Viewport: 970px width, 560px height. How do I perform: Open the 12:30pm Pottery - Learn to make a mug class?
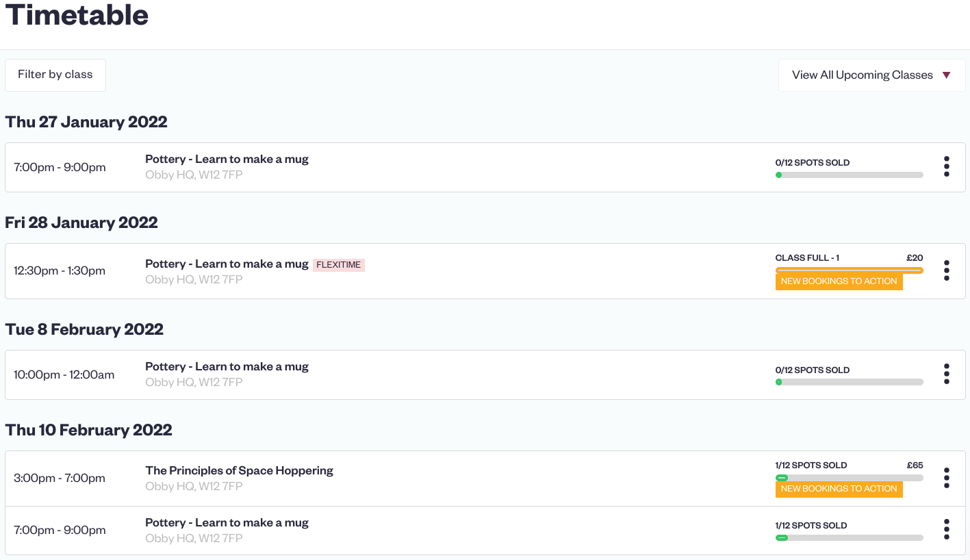[227, 264]
